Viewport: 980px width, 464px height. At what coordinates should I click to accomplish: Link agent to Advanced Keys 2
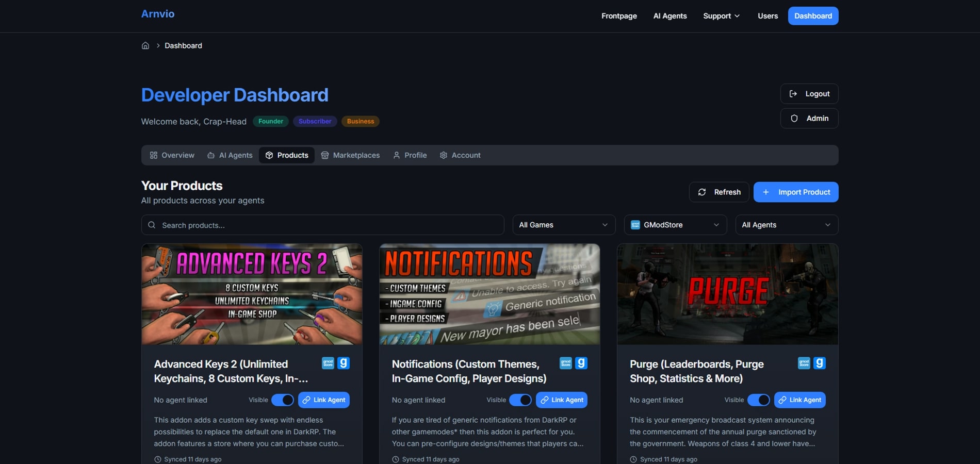[324, 400]
